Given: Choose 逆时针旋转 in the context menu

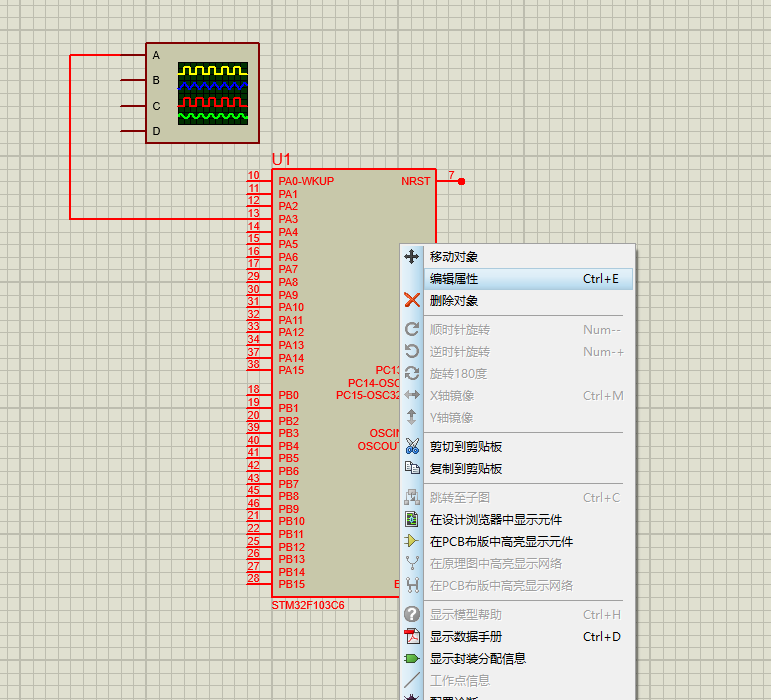Looking at the screenshot, I should 459,352.
